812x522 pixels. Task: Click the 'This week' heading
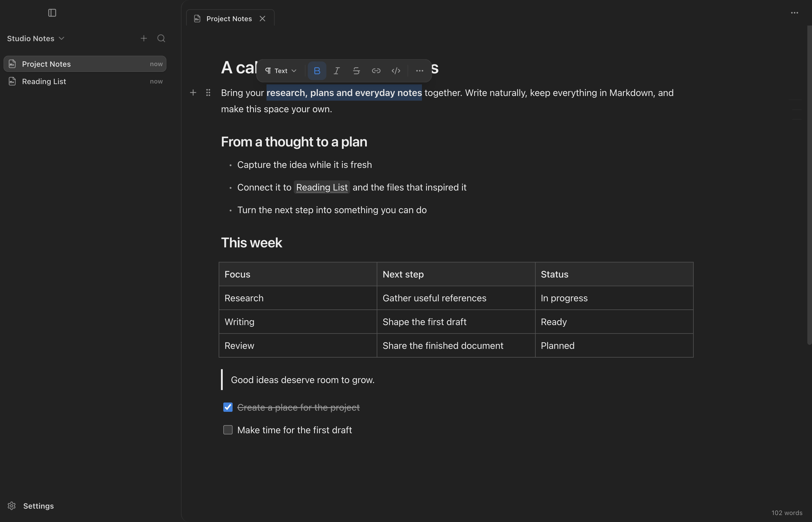click(x=251, y=243)
